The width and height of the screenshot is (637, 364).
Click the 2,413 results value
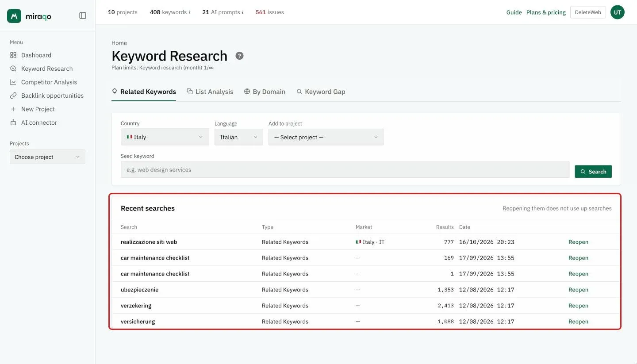(x=445, y=306)
